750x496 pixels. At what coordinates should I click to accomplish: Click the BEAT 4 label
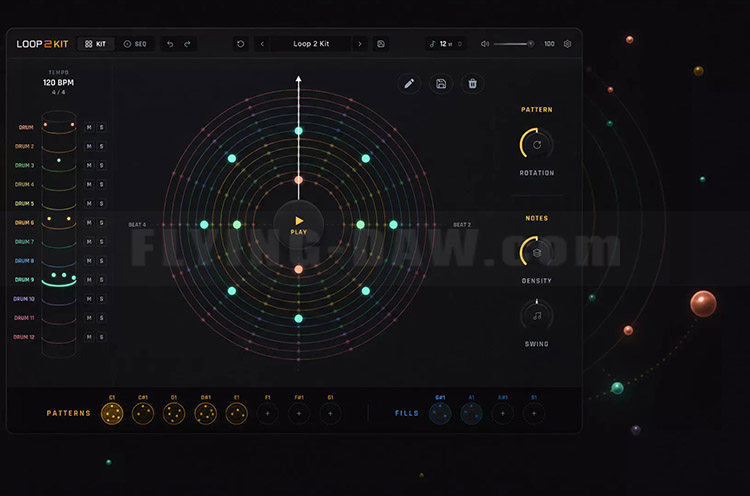coord(137,225)
